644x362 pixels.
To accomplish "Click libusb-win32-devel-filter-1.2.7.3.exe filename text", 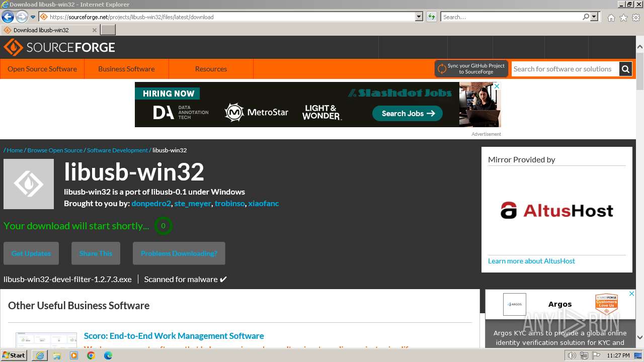I will [x=67, y=279].
